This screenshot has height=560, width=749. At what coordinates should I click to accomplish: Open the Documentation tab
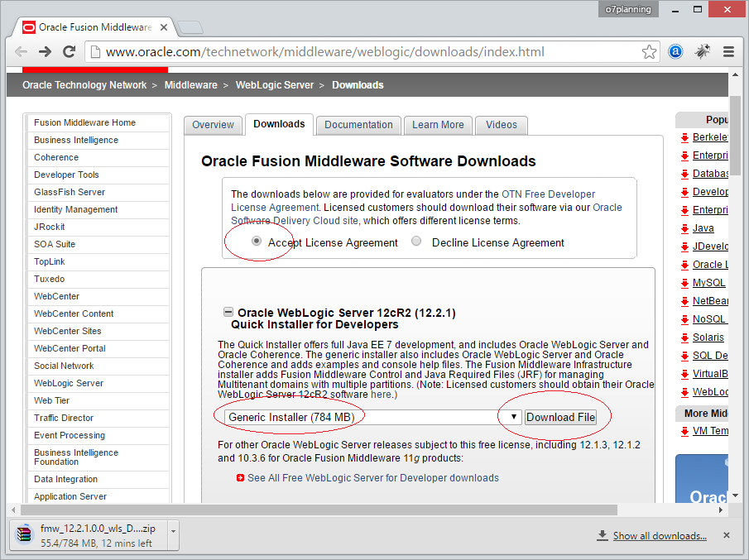pos(358,125)
